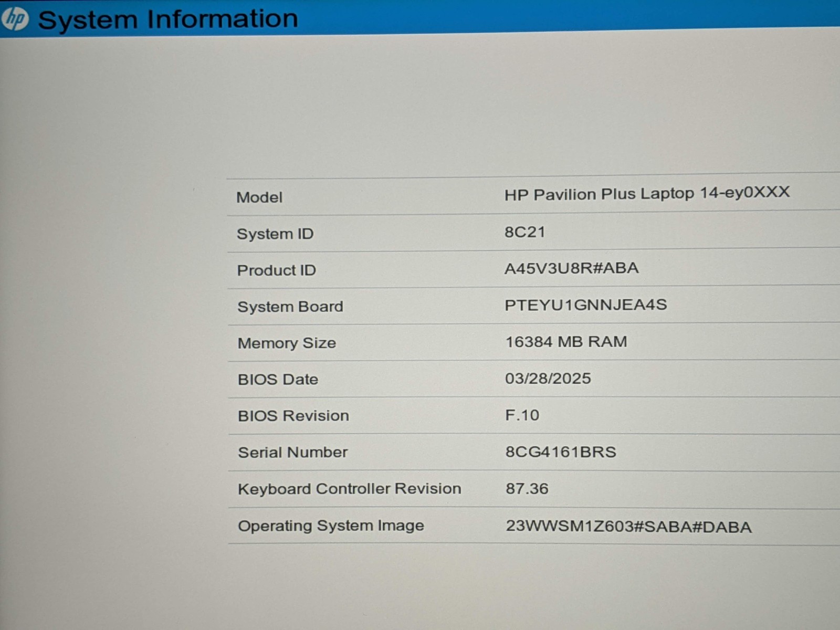
Task: Select the A45V3U8R#ABA value
Action: [x=572, y=268]
